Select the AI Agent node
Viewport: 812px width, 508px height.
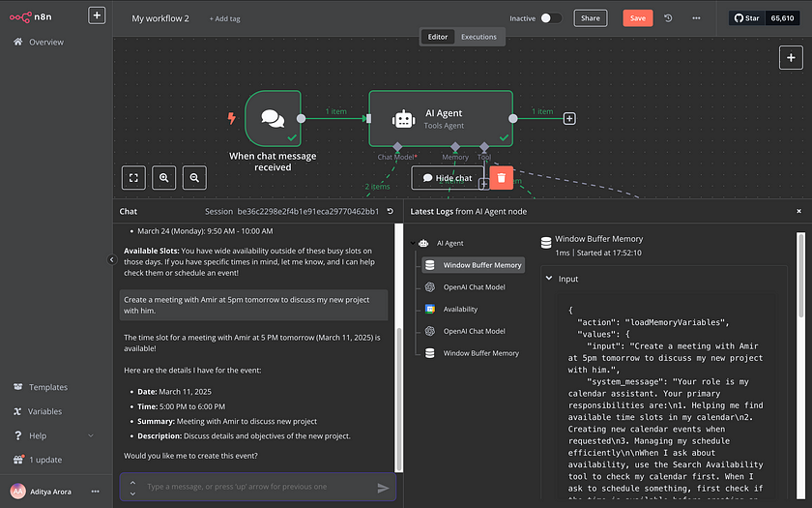(441, 119)
